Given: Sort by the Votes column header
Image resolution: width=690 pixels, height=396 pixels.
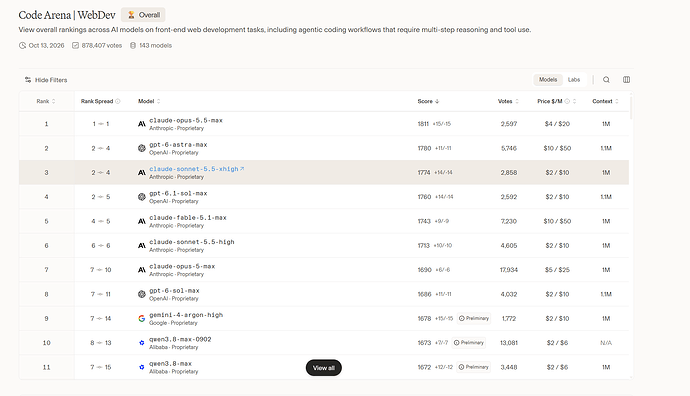Looking at the screenshot, I should [x=508, y=101].
